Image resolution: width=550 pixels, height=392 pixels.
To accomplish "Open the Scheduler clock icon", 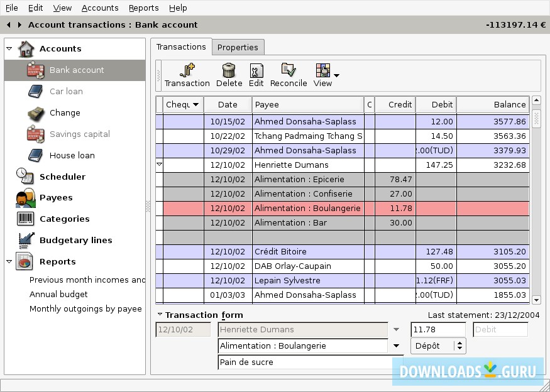I will point(25,177).
